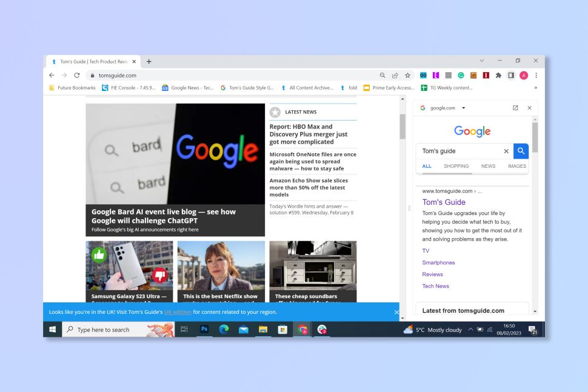Select the ALL search tab

click(x=427, y=166)
